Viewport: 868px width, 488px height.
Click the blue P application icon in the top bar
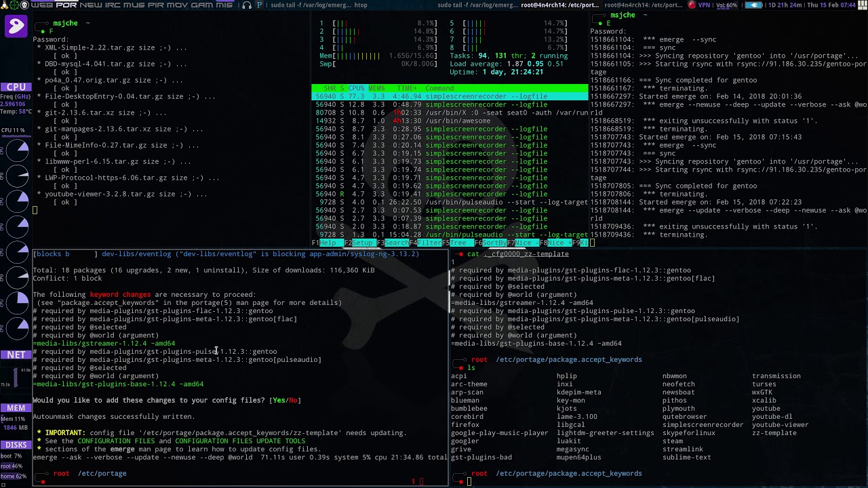pos(260,5)
